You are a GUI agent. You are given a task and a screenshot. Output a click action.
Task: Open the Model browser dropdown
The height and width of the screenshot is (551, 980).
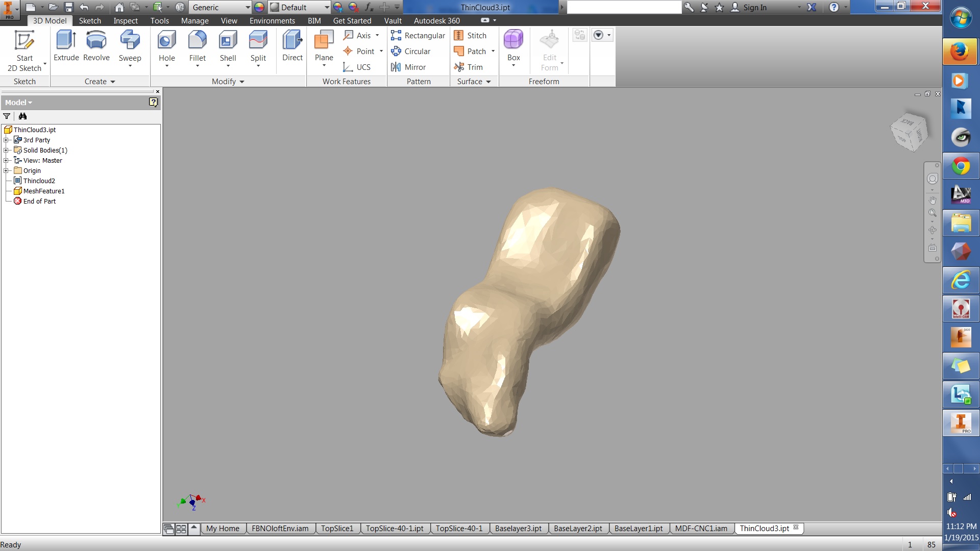tap(18, 103)
